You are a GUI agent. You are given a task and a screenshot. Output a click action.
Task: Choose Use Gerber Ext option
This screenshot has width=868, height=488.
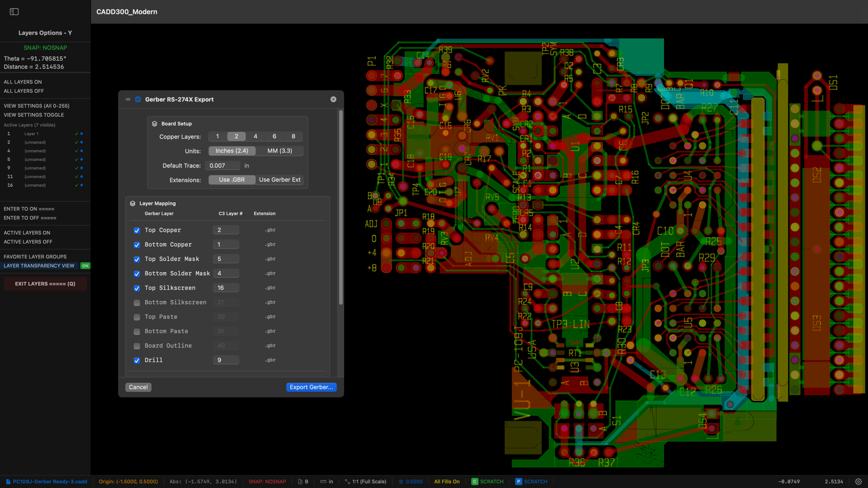pos(279,179)
